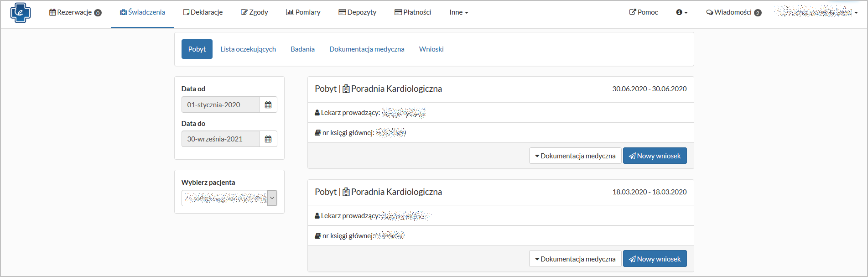Image resolution: width=868 pixels, height=277 pixels.
Task: Click the Data od date input field
Action: (x=220, y=105)
